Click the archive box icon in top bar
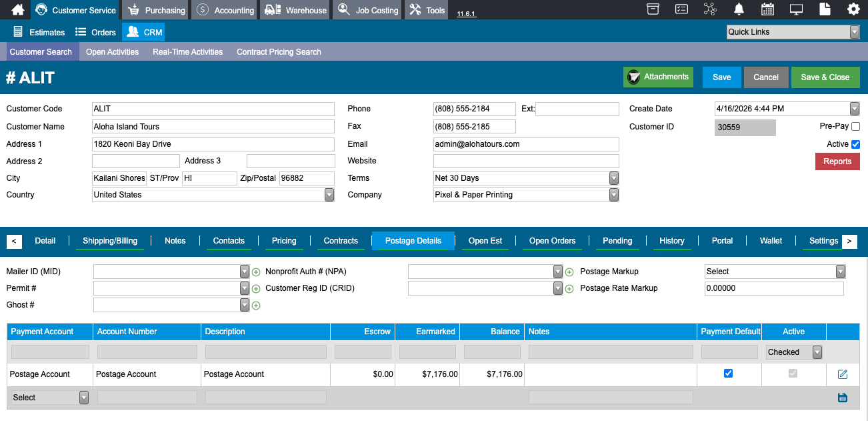This screenshot has width=868, height=421. coord(653,9)
